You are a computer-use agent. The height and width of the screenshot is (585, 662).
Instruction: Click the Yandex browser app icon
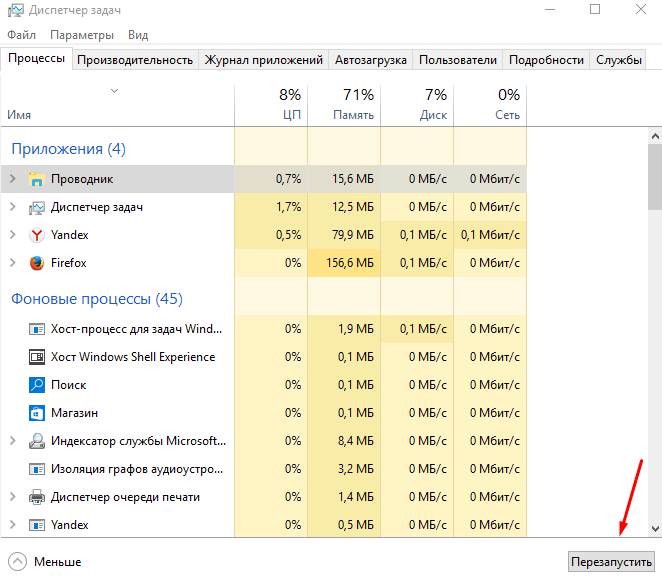click(37, 235)
